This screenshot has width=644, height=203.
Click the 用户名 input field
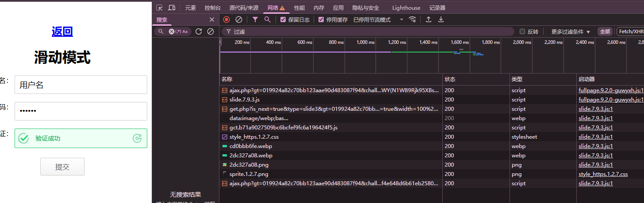click(x=81, y=85)
